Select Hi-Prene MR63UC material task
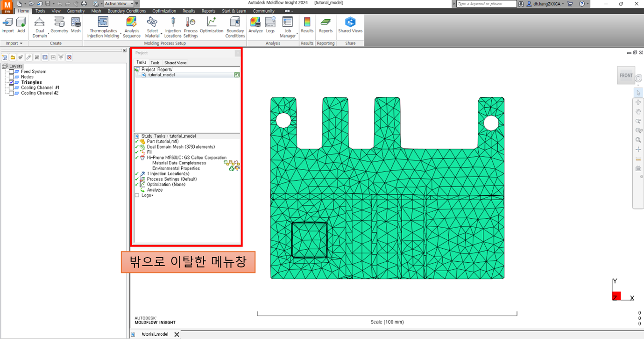Screen dimensions: 644x339 pos(187,158)
